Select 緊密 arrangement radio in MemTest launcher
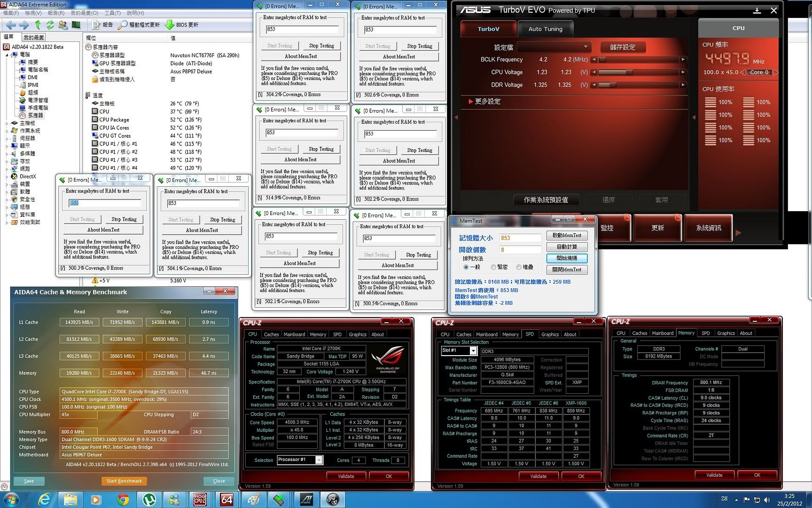 point(499,267)
